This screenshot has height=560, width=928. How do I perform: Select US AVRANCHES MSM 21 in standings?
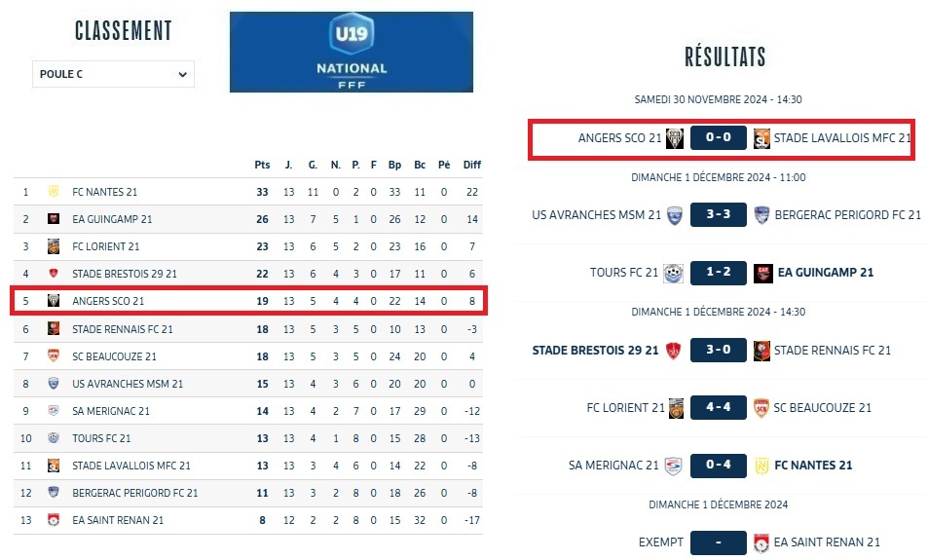coord(128,384)
